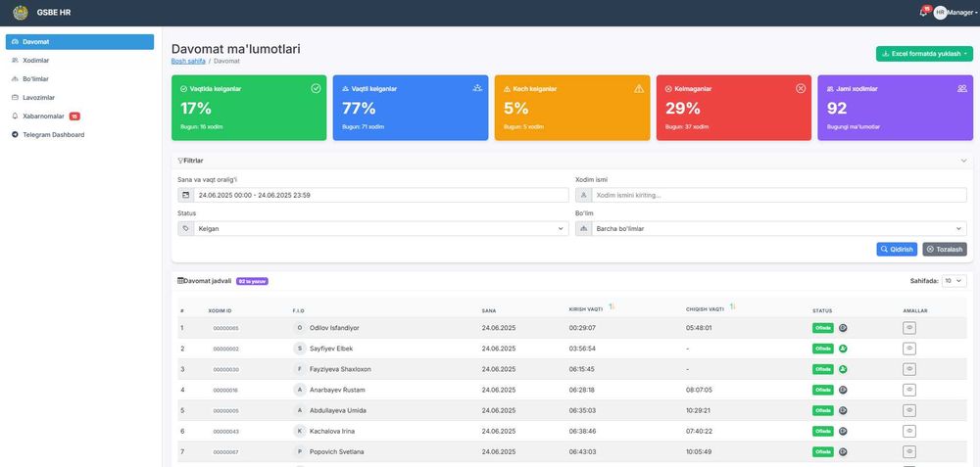The width and height of the screenshot is (980, 467).
Task: View details with the eye icon for Odilov Isfandiyor
Action: pos(909,328)
